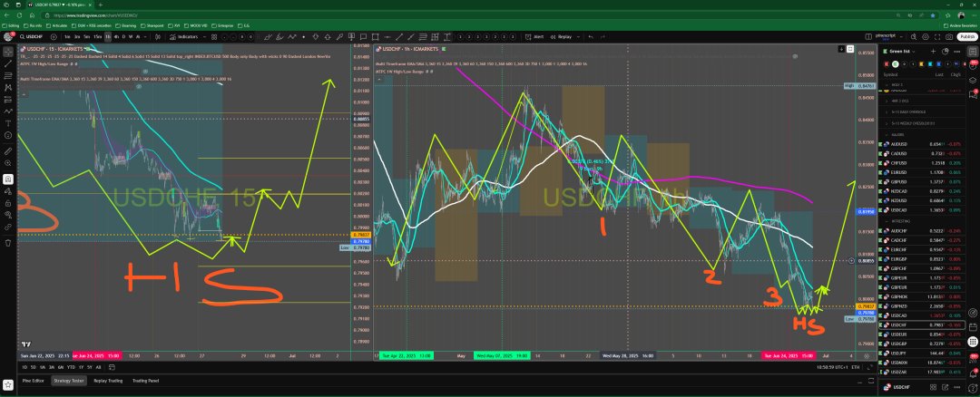Select the 5m timeframe button
Image resolution: width=980 pixels, height=397 pixels.
point(87,37)
